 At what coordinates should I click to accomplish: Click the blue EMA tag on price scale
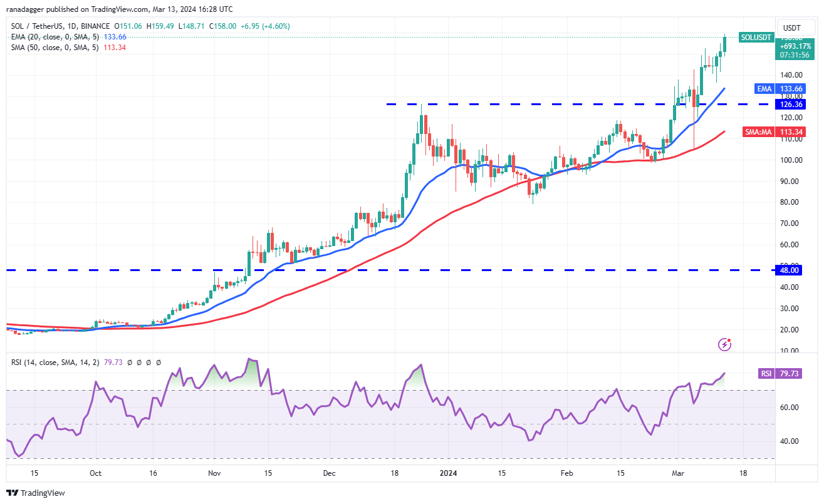[x=764, y=89]
